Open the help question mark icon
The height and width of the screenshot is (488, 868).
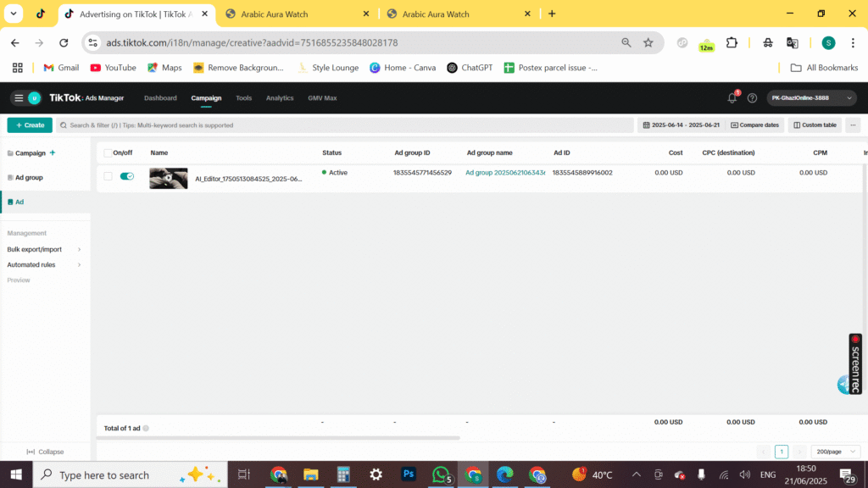(x=752, y=98)
